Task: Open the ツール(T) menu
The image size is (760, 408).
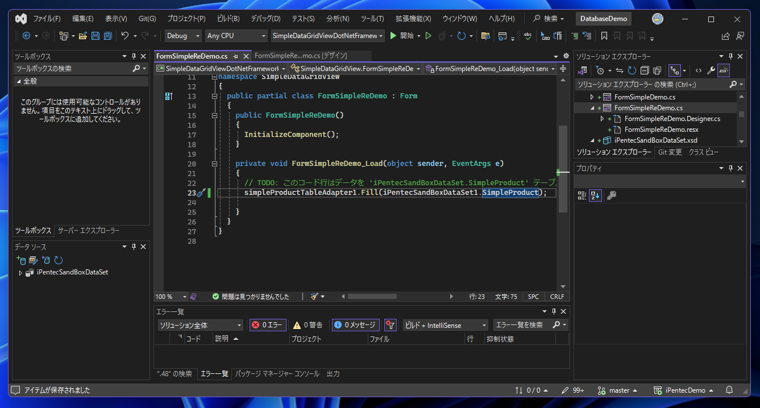Action: point(372,19)
